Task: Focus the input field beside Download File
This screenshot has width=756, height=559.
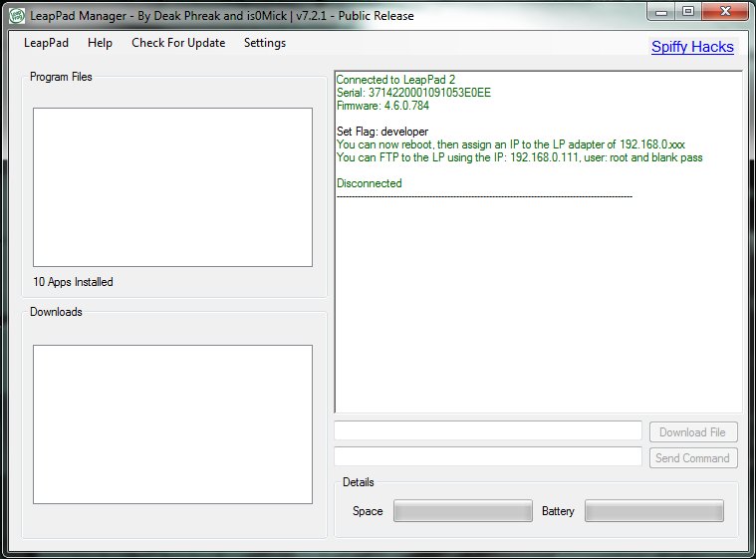Action: click(x=488, y=431)
